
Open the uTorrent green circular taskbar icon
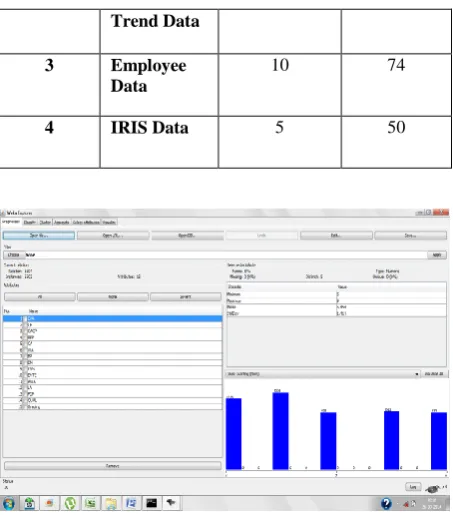[x=70, y=503]
